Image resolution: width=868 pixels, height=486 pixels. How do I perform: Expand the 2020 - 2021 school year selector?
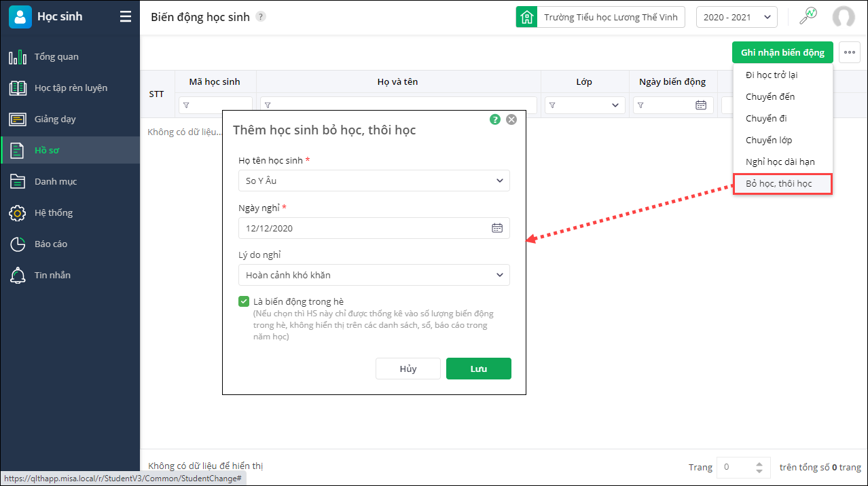tap(736, 17)
